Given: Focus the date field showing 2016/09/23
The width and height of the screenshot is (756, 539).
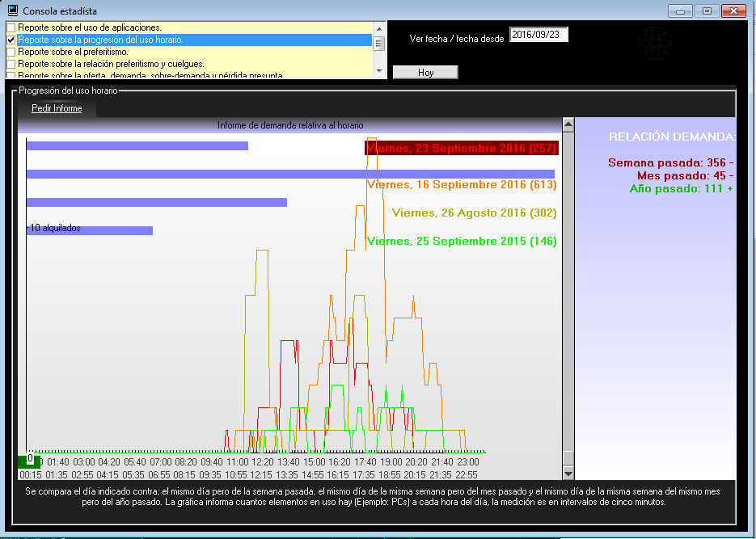Looking at the screenshot, I should coord(538,35).
